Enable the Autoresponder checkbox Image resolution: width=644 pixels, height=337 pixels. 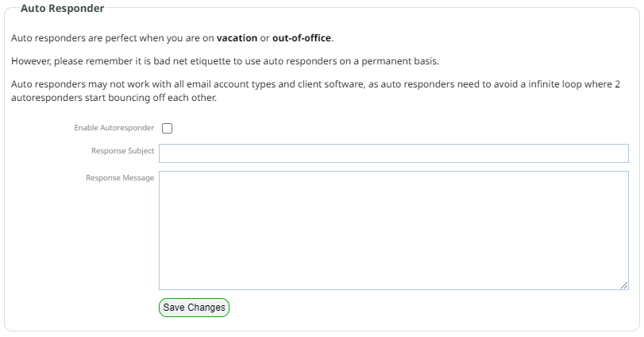click(x=168, y=128)
